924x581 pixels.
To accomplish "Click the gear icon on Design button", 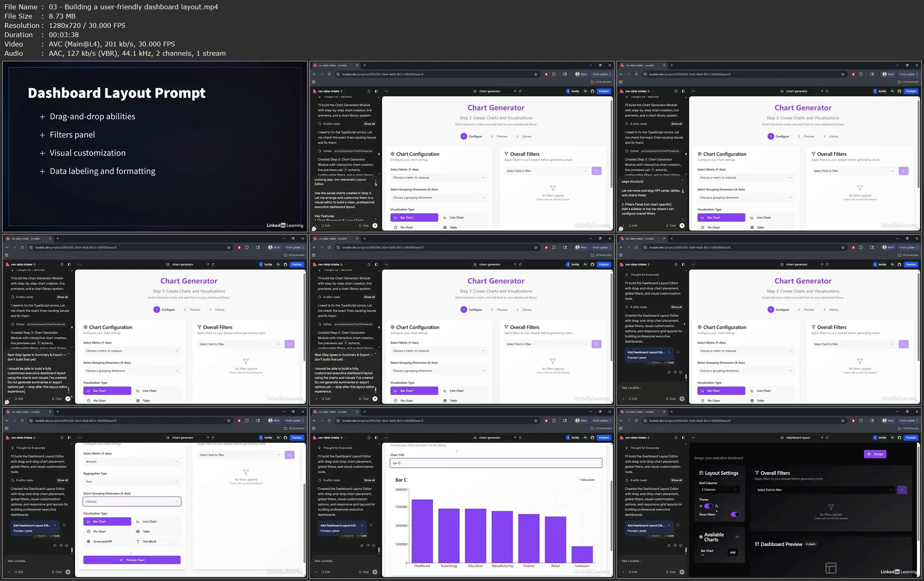I will 869,454.
